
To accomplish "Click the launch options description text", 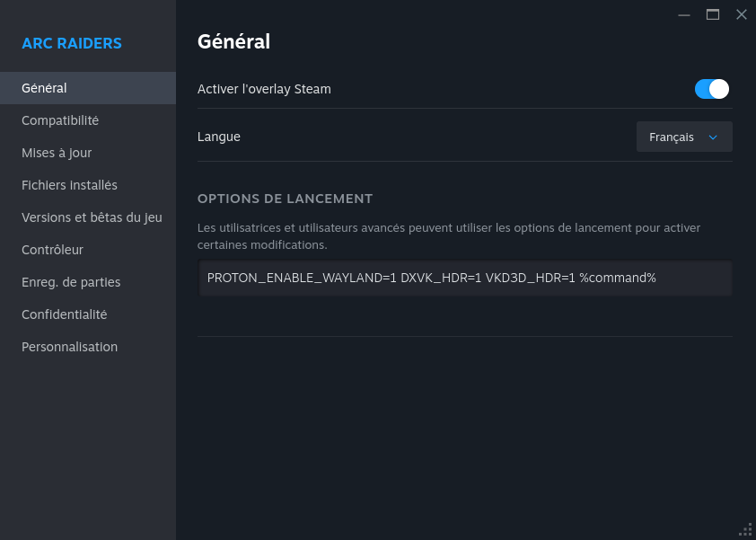I will tap(449, 236).
